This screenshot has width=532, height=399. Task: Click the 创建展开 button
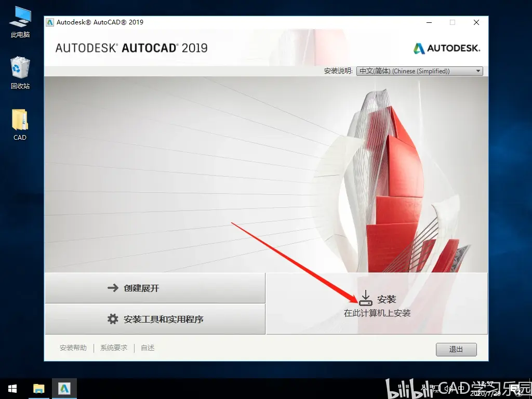click(x=155, y=288)
